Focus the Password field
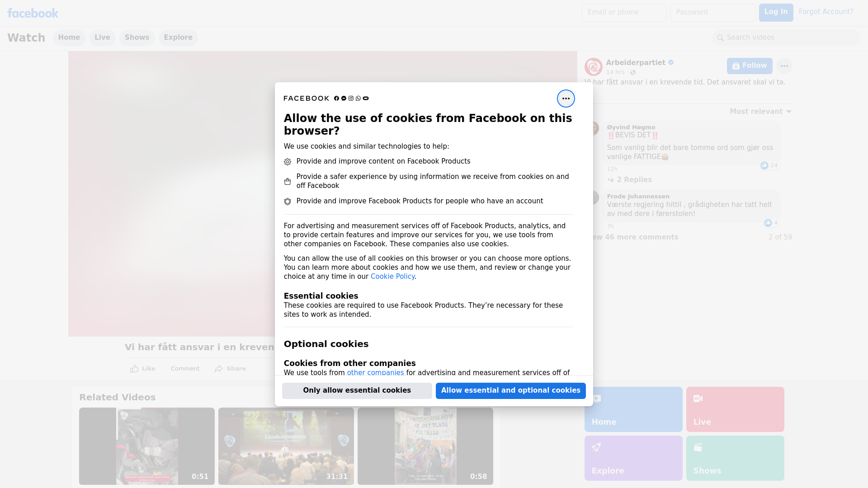This screenshot has width=868, height=488. click(x=712, y=13)
